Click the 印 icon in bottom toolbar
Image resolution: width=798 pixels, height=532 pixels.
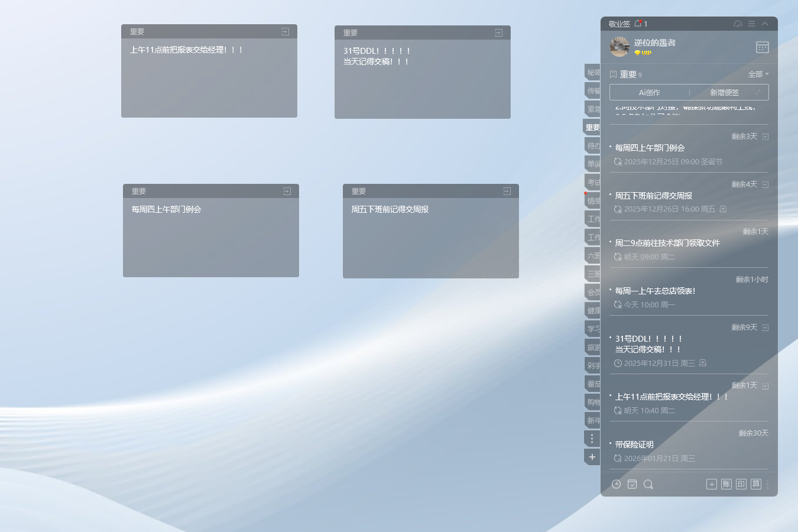741,484
